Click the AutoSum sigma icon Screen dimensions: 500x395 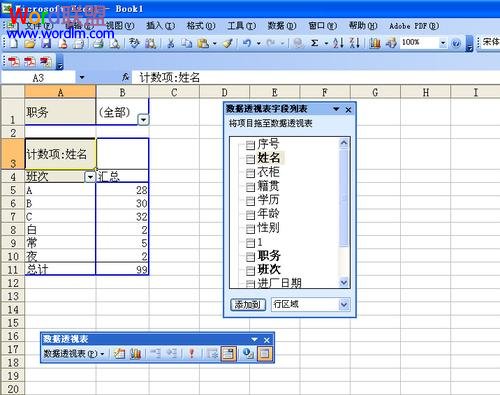[314, 43]
